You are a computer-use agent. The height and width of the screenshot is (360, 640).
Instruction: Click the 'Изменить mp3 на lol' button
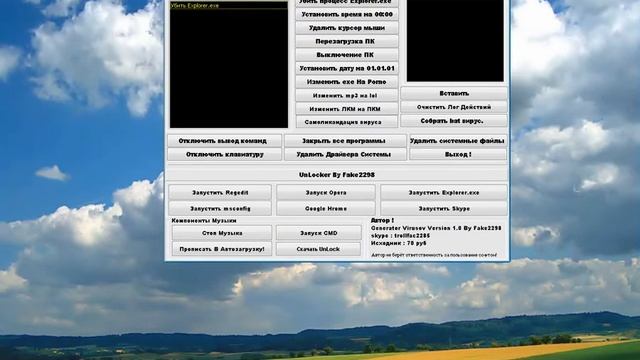tap(347, 96)
